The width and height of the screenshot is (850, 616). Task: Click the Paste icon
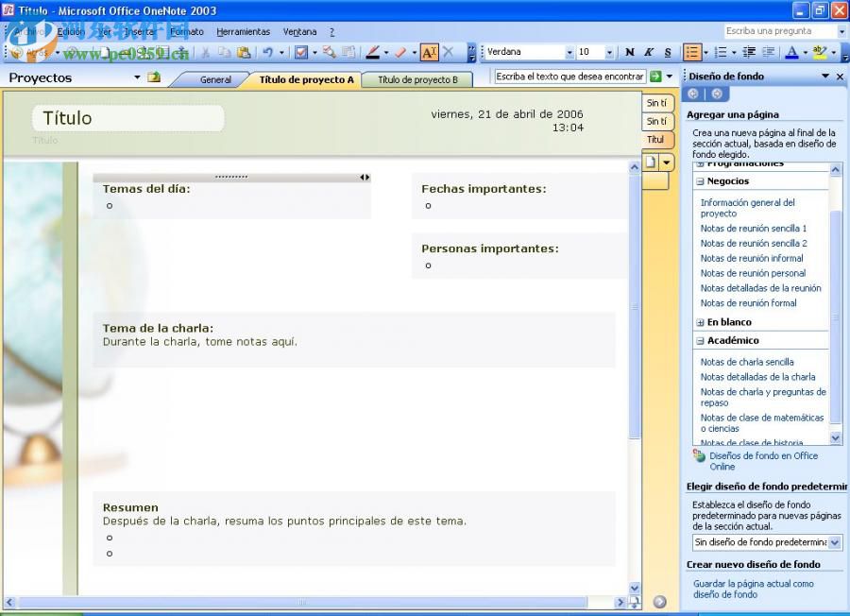(242, 52)
